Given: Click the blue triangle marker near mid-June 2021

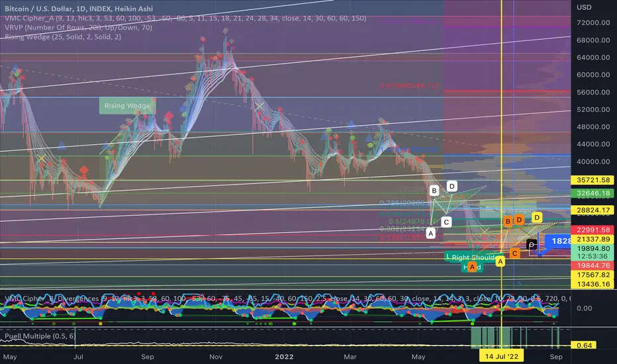Looking at the screenshot, I should (x=62, y=146).
